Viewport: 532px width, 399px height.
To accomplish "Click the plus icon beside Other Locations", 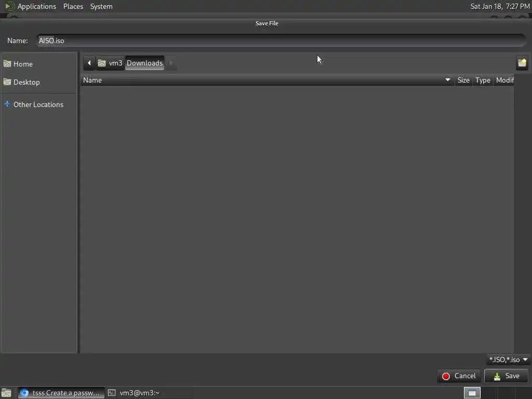I will click(x=7, y=104).
